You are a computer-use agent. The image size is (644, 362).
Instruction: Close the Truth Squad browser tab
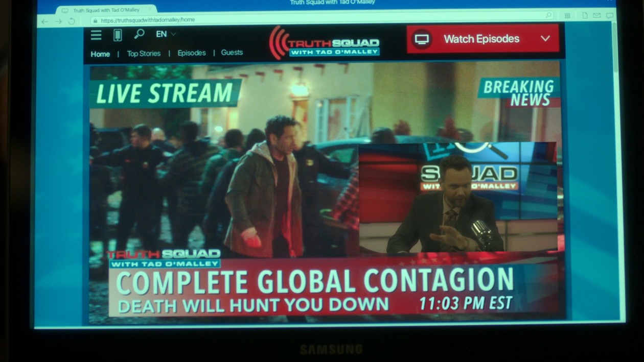[x=150, y=10]
